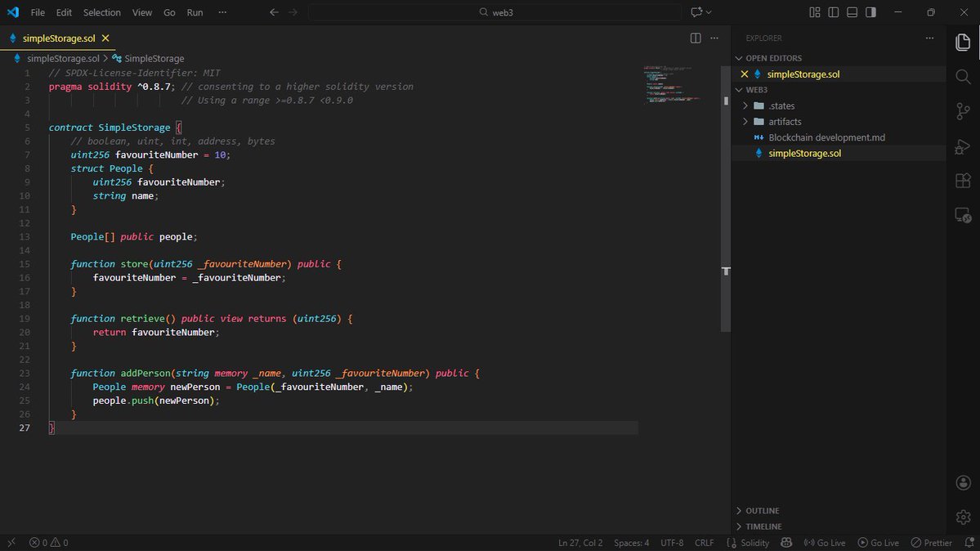This screenshot has height=551, width=980.
Task: Click the errors and warnings counter
Action: click(x=49, y=543)
